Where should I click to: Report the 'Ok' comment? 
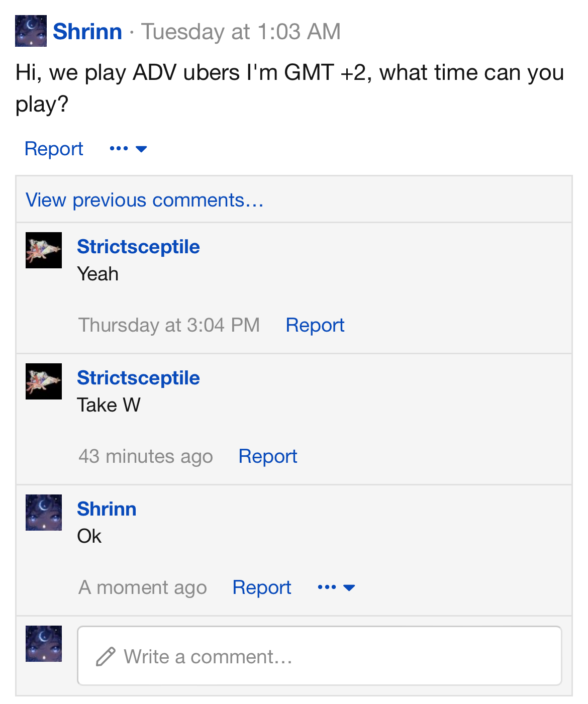coord(262,587)
